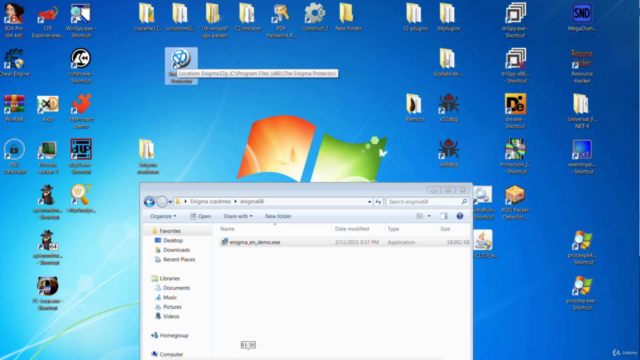
Task: Open the Remcos desktop folder
Action: coord(415,108)
